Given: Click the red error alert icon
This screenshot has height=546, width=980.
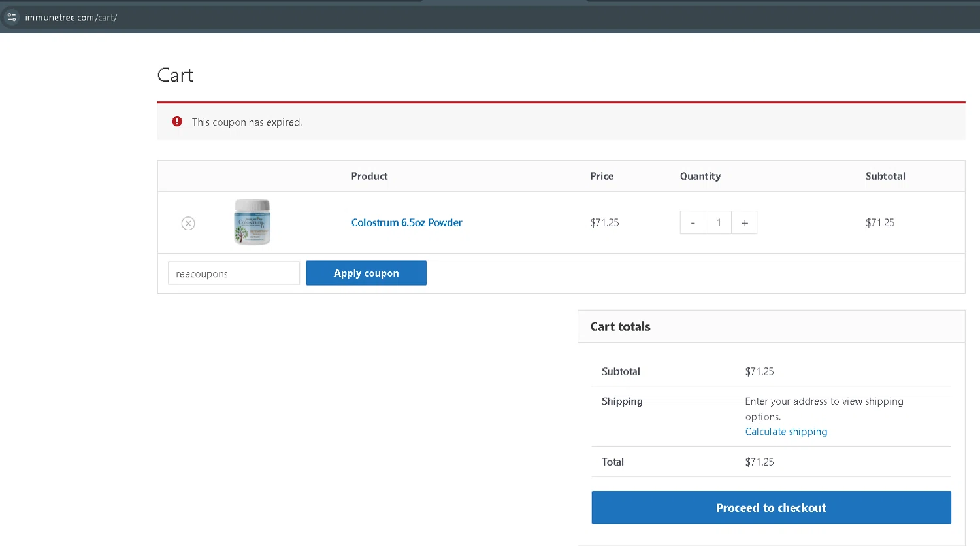Looking at the screenshot, I should coord(177,122).
